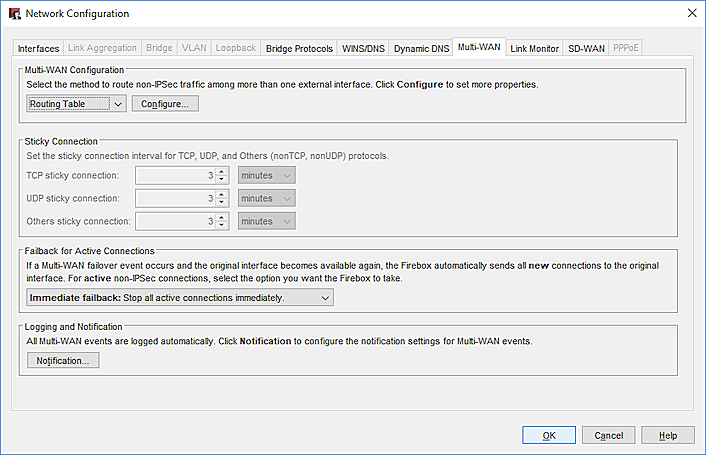Open the Bridge Protocols tab
706x455 pixels.
click(299, 48)
